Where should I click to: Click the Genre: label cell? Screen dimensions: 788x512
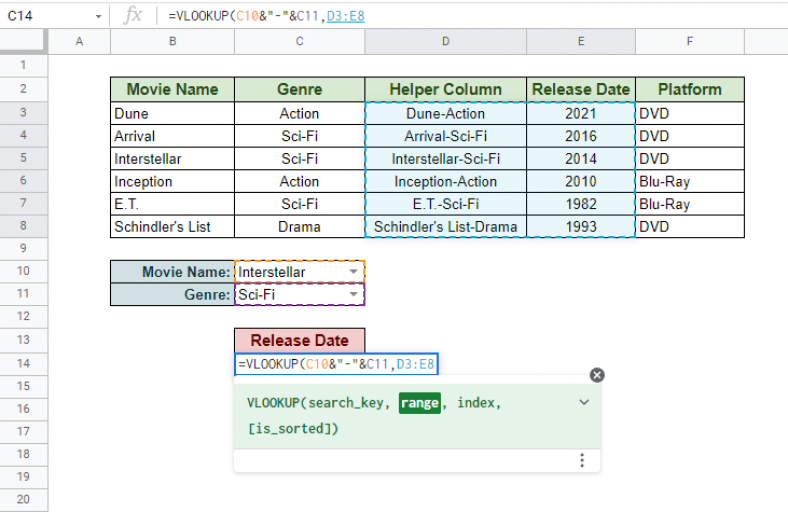click(x=172, y=294)
